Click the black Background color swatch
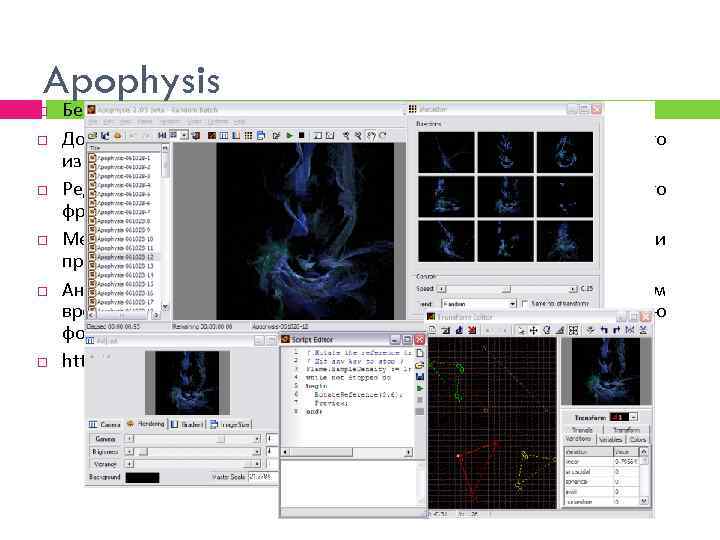720x540 pixels. pos(142,478)
